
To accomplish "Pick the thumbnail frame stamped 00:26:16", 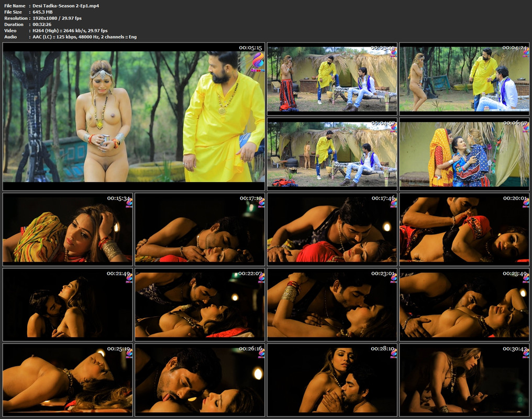I will click(x=200, y=380).
